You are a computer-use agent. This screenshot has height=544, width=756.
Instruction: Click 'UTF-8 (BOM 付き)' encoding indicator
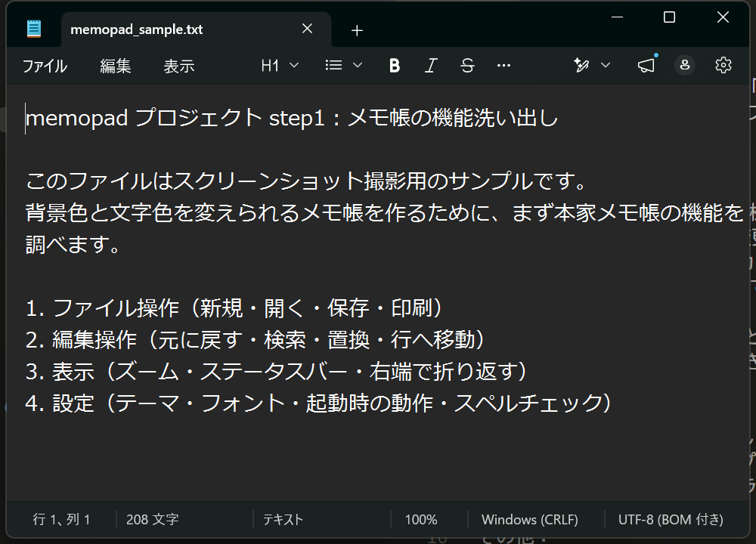671,519
